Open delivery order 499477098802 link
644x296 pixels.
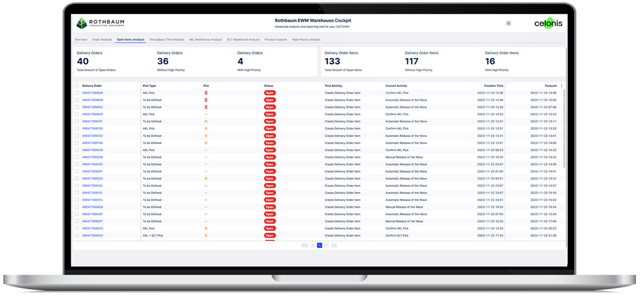(x=93, y=107)
